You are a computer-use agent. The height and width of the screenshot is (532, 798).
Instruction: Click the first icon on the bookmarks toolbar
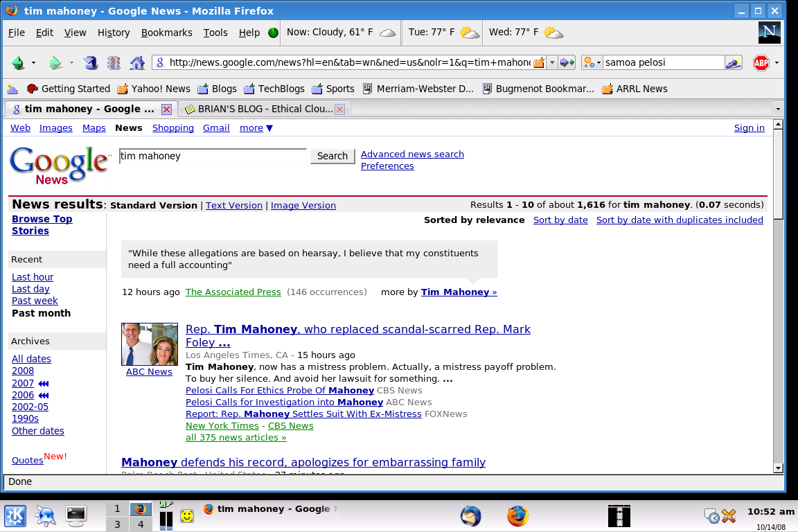[x=12, y=89]
